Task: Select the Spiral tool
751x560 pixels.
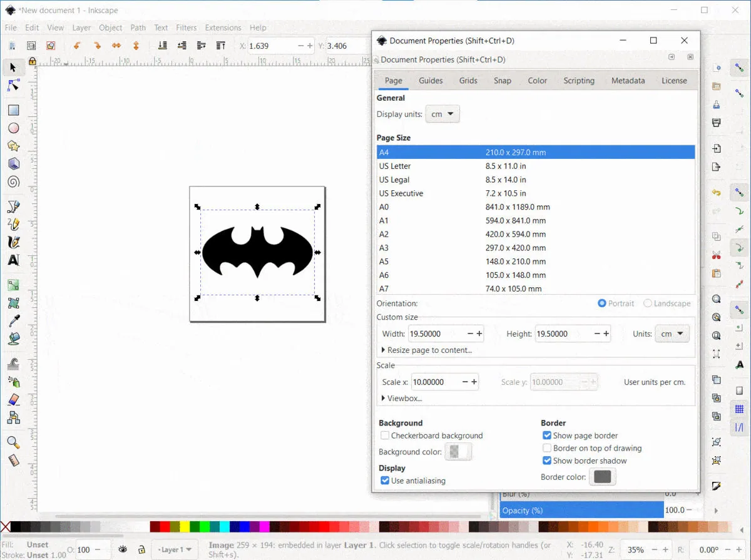Action: (x=13, y=182)
